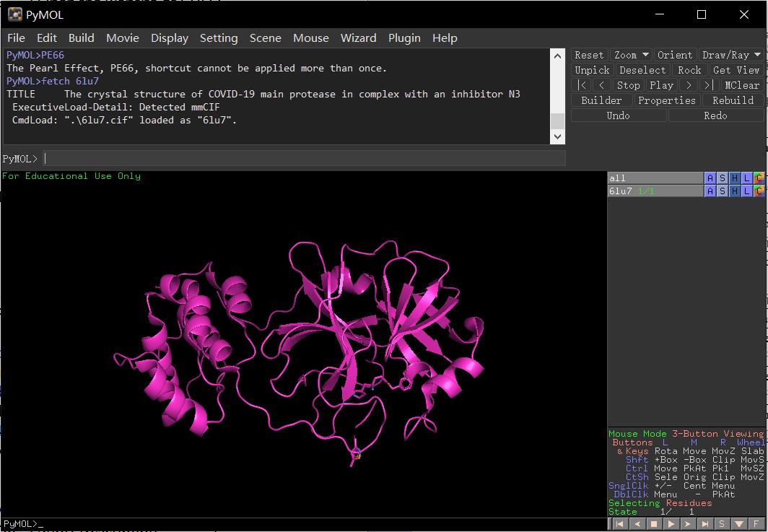Viewport: 768px width, 532px height.
Task: Click the Reset button
Action: [x=589, y=54]
